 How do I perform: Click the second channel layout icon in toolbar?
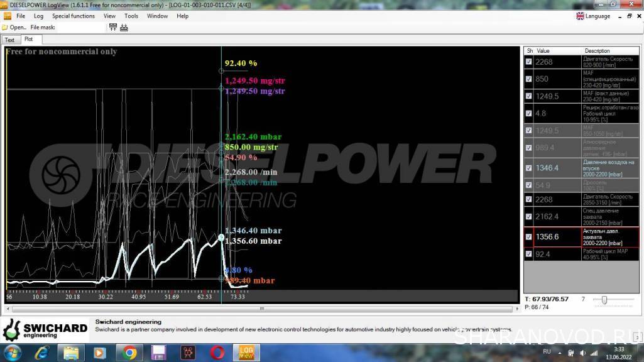(x=124, y=28)
